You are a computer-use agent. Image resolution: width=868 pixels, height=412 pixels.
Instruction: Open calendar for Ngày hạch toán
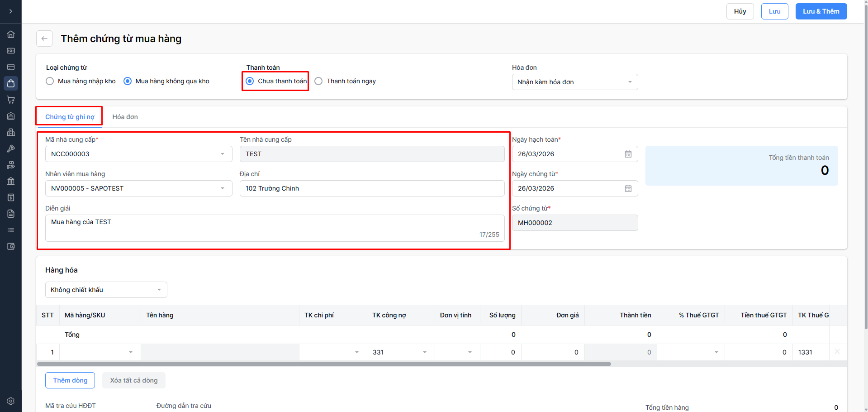pyautogui.click(x=628, y=154)
